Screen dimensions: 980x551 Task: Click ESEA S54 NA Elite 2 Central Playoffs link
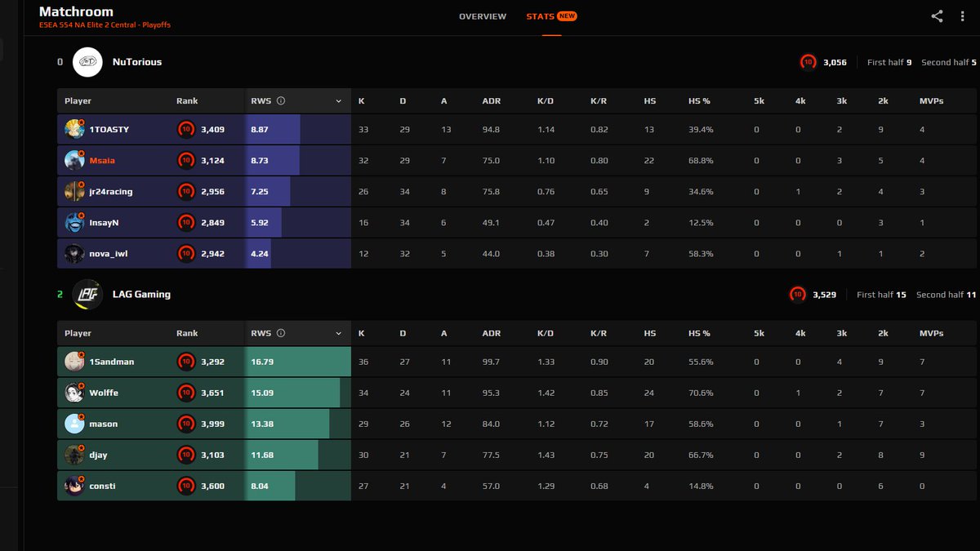coord(105,25)
